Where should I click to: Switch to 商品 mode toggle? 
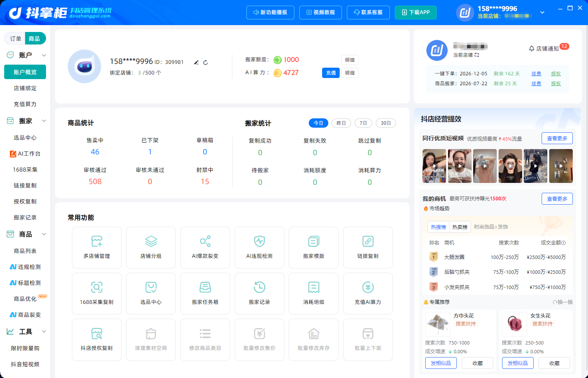pyautogui.click(x=35, y=38)
